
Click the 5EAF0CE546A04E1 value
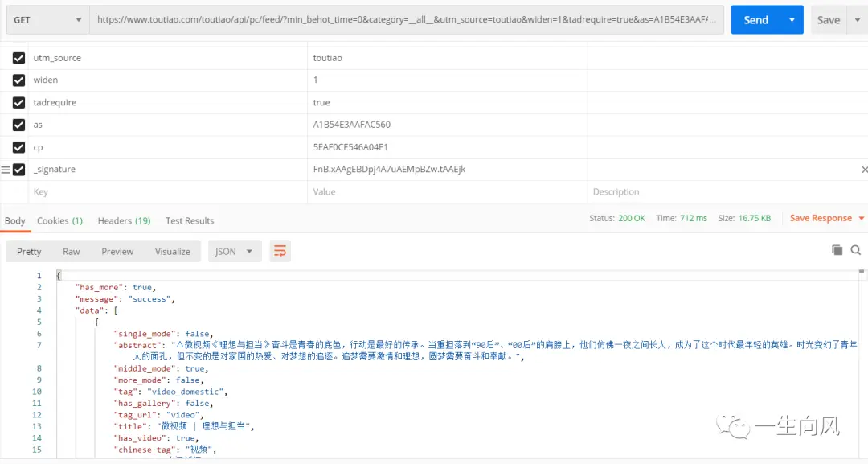point(350,147)
